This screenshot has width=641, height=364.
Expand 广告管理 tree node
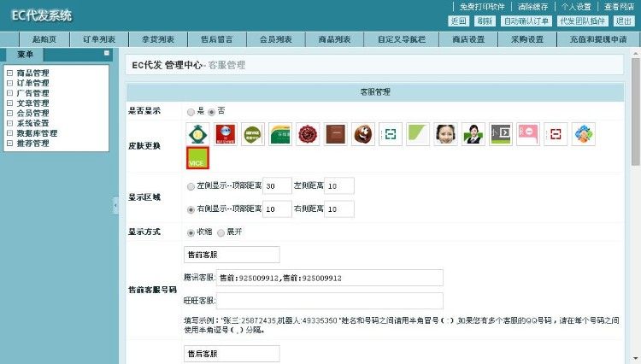9,93
